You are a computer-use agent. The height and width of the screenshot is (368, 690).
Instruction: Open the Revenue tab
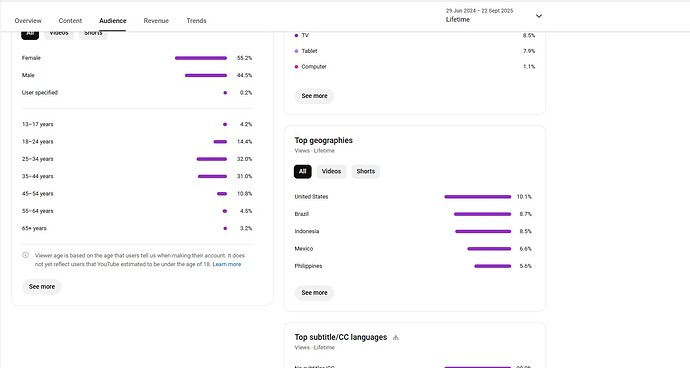coord(156,21)
